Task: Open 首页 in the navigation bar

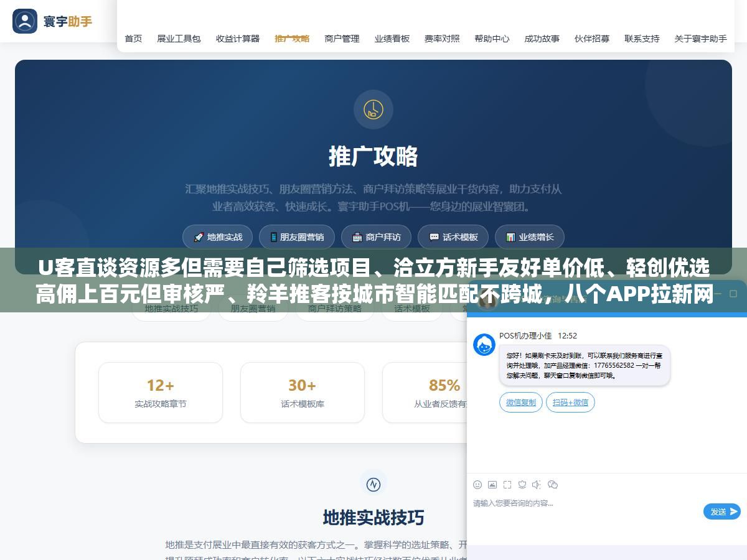Action: tap(133, 39)
